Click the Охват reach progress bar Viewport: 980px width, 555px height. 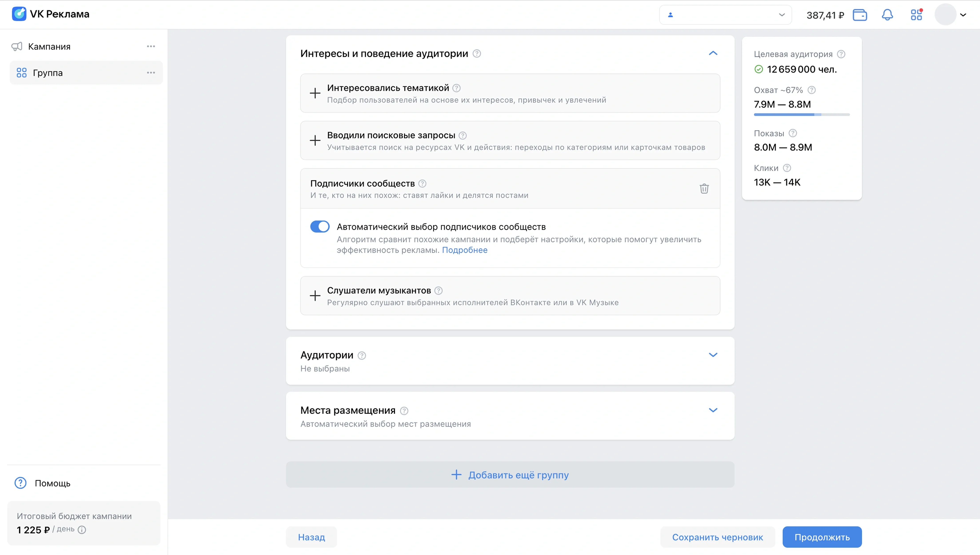tap(802, 114)
